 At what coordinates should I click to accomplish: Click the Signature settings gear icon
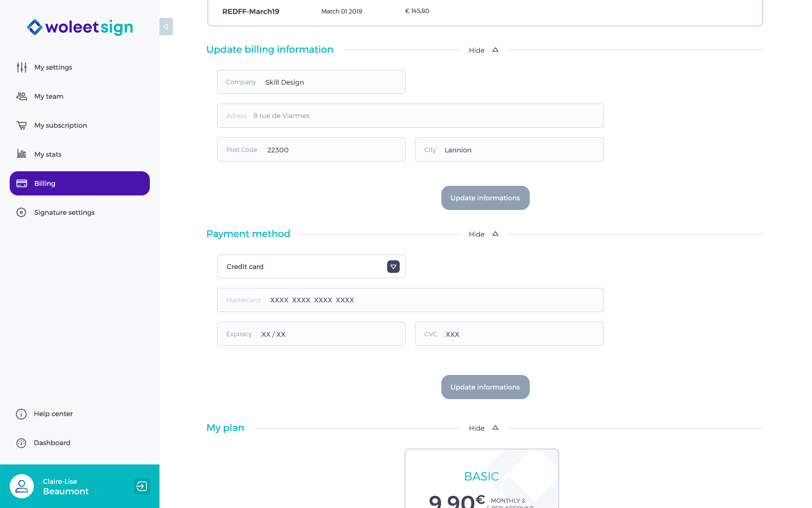click(x=21, y=212)
